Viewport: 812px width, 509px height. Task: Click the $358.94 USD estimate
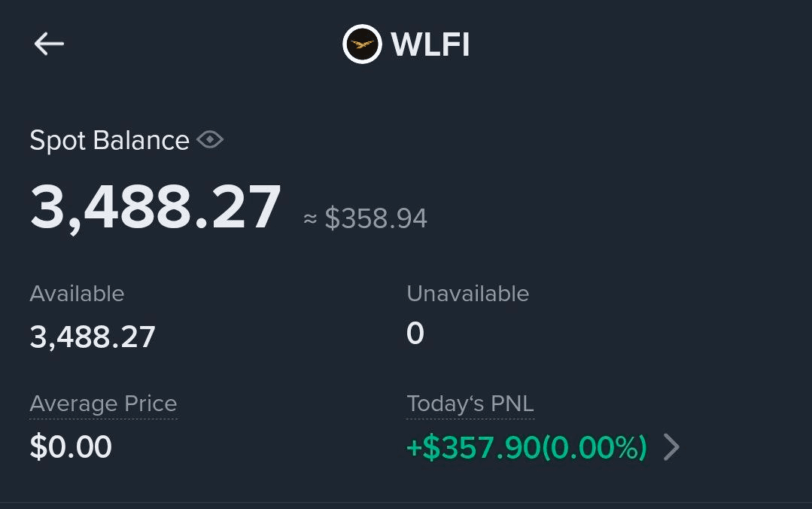point(376,218)
